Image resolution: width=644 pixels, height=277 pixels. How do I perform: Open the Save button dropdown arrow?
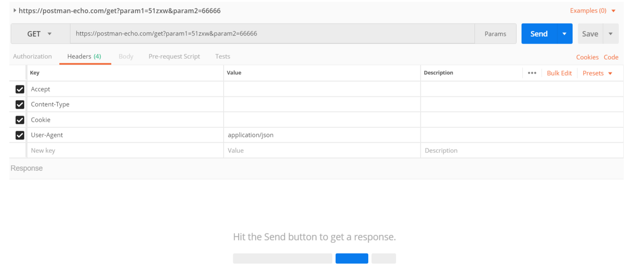[x=611, y=34]
